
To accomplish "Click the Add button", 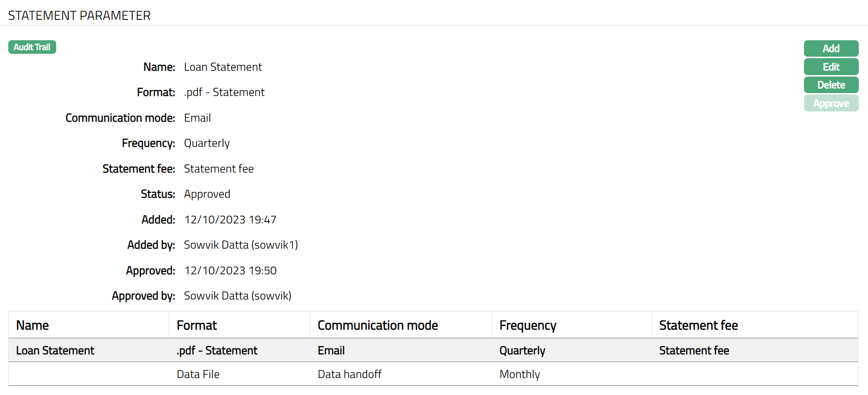I will point(831,48).
